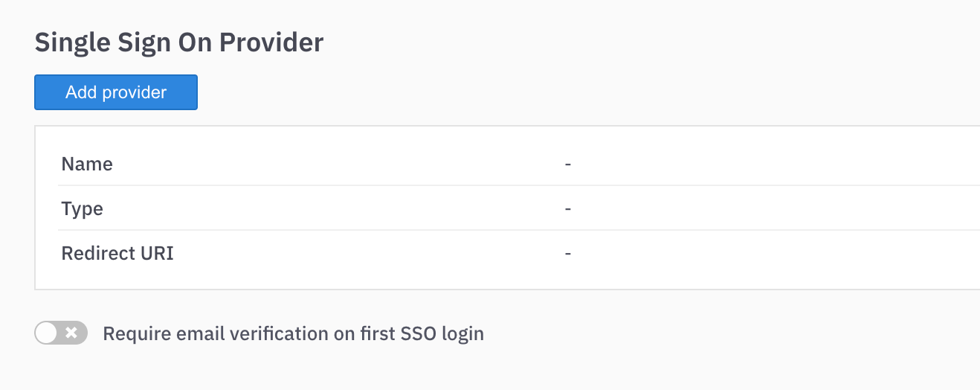Select the dash value beside Name
980x390 pixels.
(567, 164)
